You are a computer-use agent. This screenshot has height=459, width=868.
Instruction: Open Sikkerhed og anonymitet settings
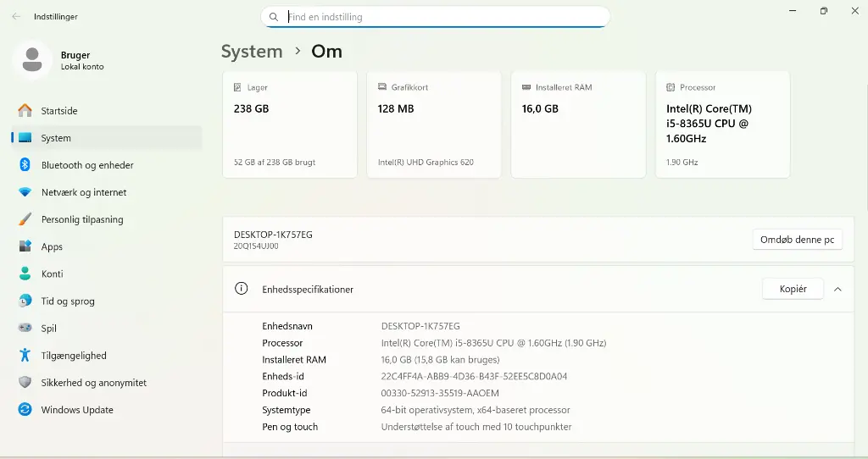pos(93,383)
